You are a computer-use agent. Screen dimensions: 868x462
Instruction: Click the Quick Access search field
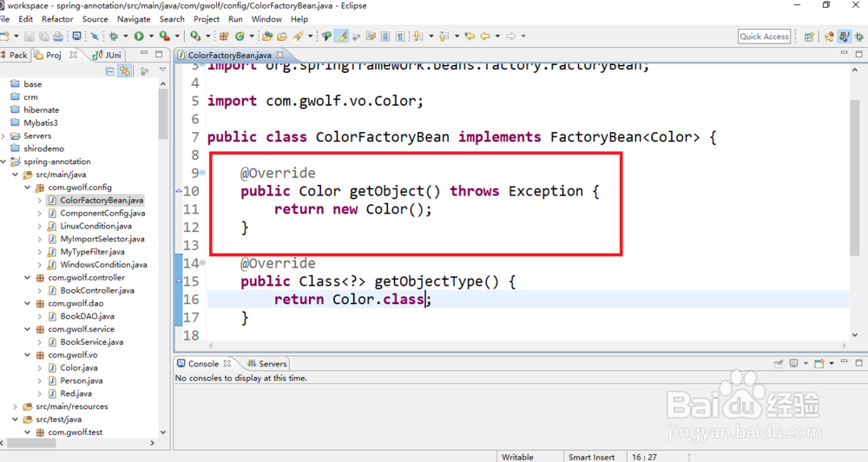click(764, 36)
